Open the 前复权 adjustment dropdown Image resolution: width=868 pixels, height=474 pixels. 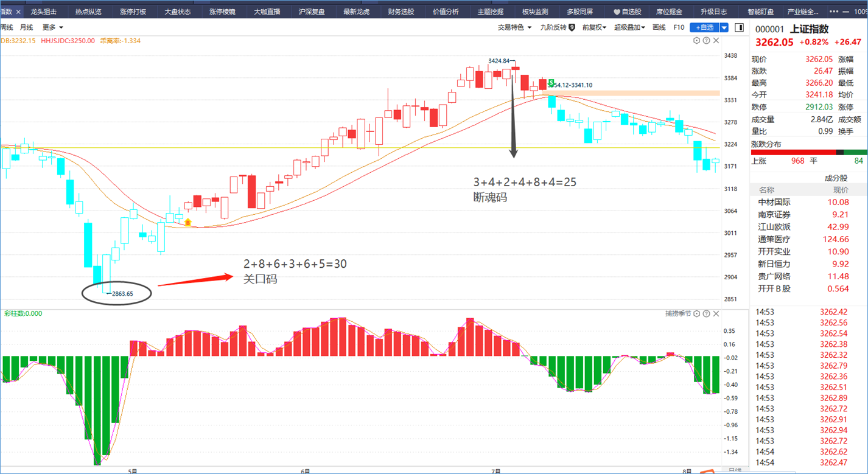click(594, 27)
